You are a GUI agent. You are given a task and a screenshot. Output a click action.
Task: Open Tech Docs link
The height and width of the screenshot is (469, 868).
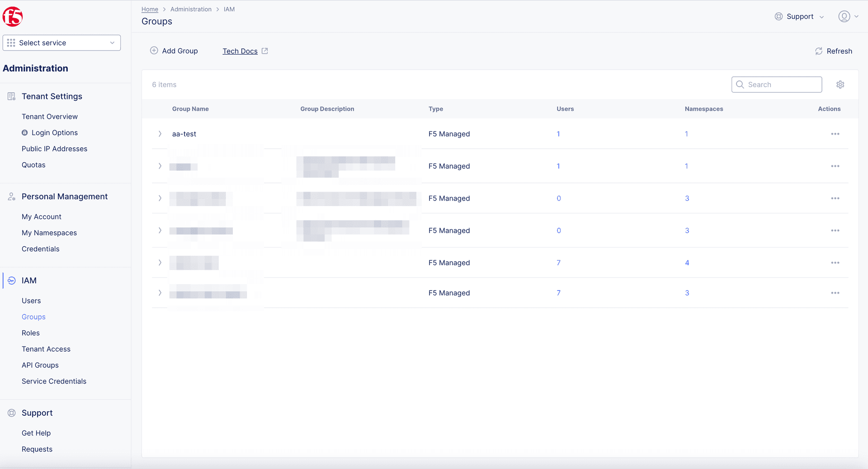click(240, 51)
